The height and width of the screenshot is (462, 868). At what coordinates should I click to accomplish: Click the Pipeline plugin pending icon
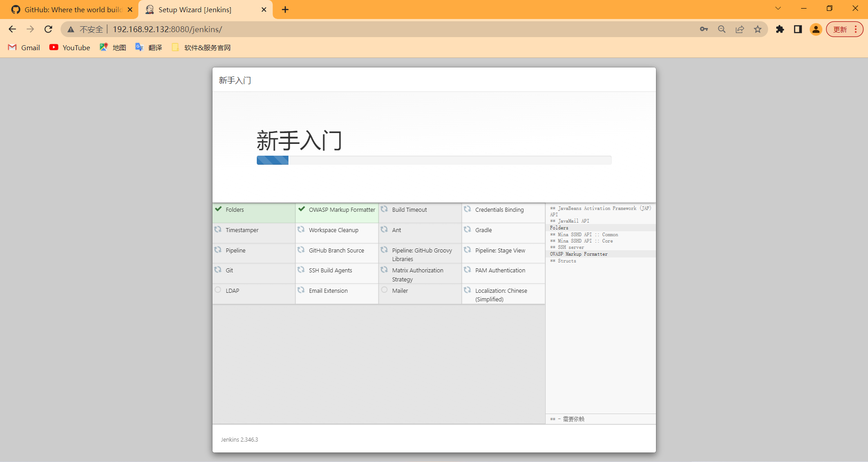[218, 250]
